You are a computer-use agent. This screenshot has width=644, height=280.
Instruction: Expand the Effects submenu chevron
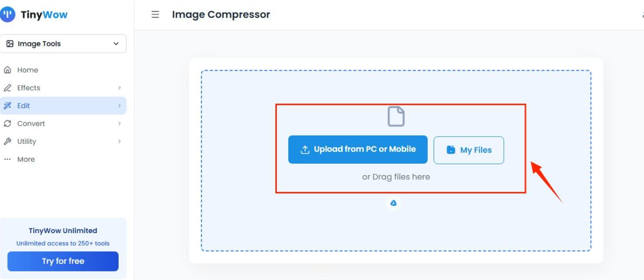point(120,88)
